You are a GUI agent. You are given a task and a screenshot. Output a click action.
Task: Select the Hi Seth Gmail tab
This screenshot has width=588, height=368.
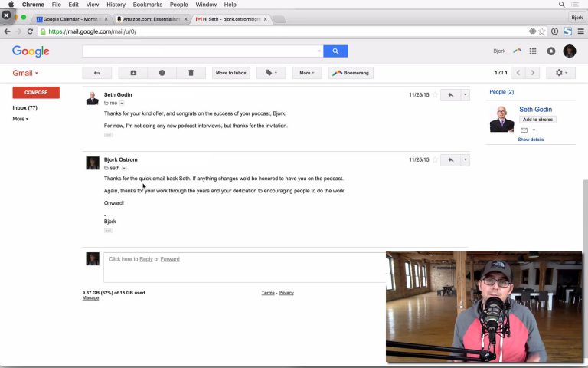tap(231, 19)
